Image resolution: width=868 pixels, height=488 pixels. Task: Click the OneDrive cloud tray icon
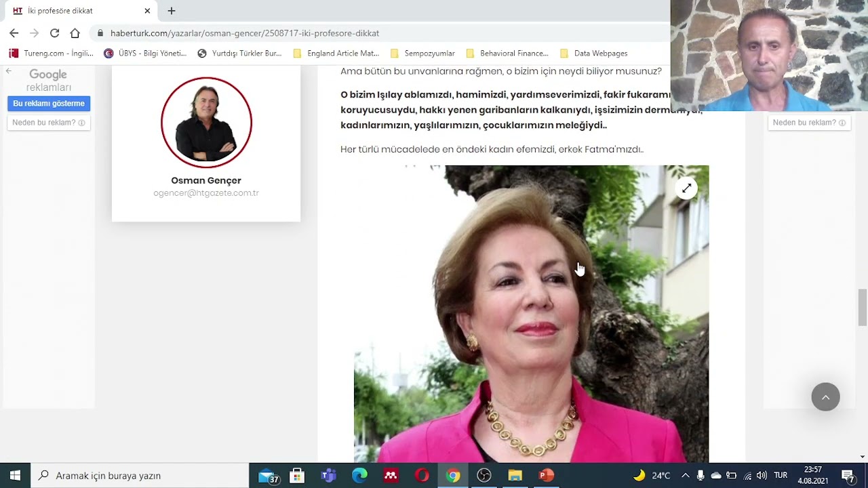pyautogui.click(x=716, y=476)
